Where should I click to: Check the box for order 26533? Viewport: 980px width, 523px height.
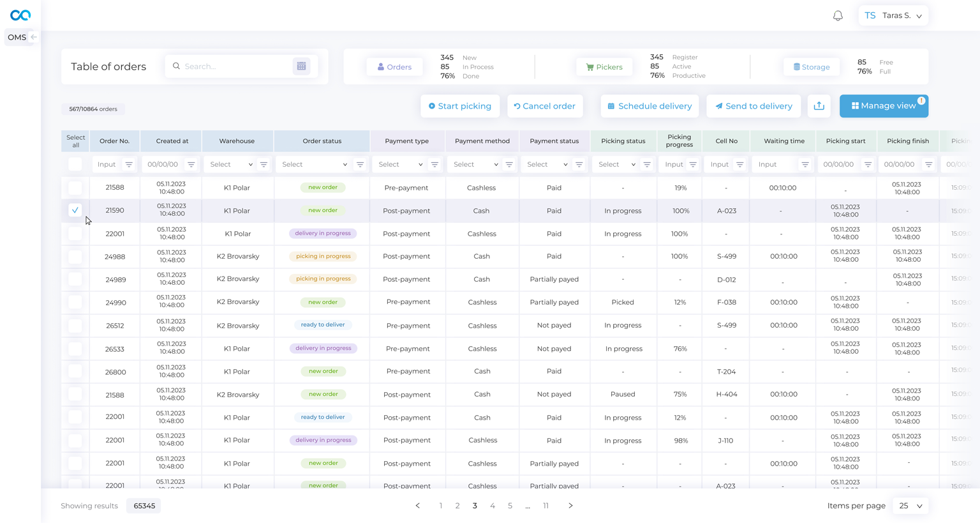75,349
